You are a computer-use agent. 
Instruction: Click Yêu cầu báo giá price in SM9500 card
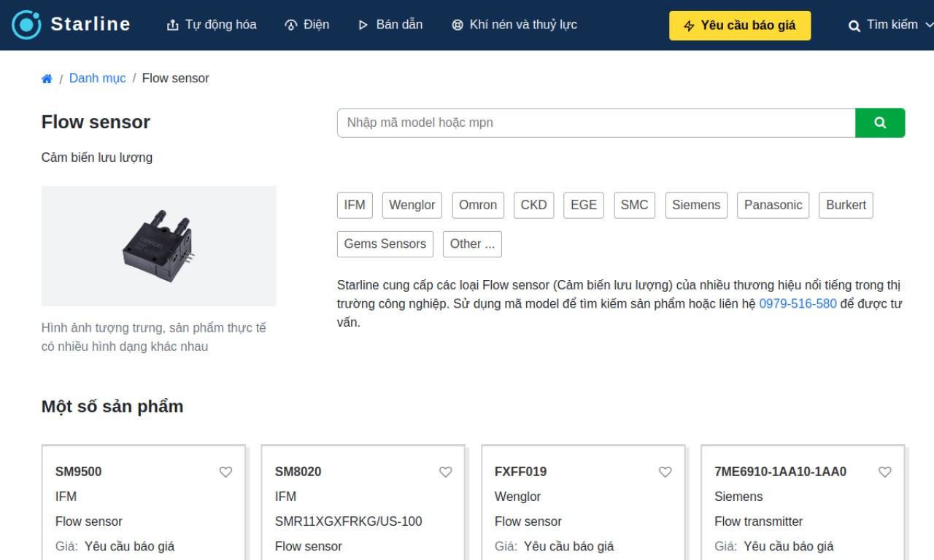coord(129,546)
